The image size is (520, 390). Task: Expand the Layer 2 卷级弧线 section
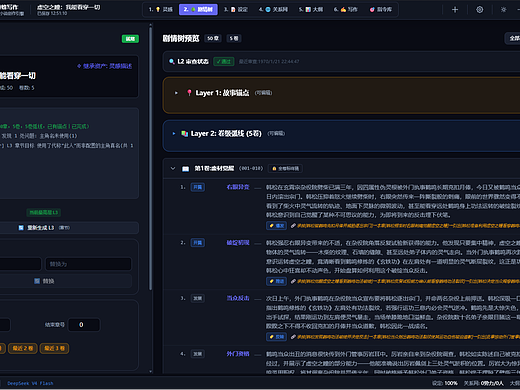174,134
